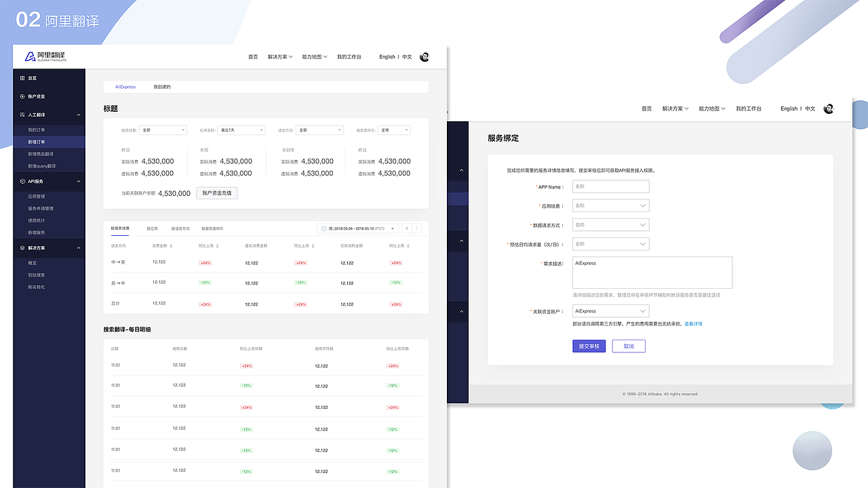Open 服务申请管理 in sidebar
The height and width of the screenshot is (488, 868).
click(41, 209)
